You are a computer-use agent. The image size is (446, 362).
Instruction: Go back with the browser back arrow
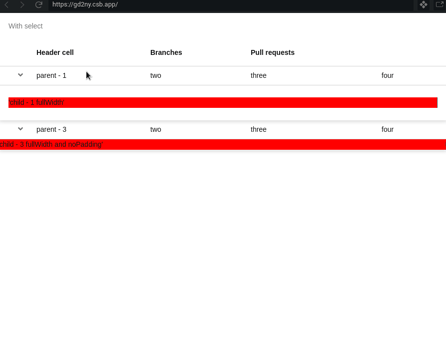(x=6, y=5)
